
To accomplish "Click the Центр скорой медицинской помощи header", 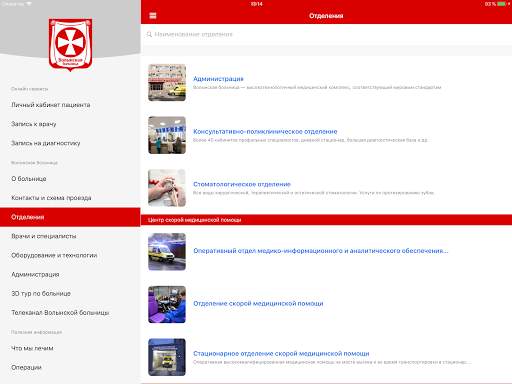I will (x=326, y=220).
